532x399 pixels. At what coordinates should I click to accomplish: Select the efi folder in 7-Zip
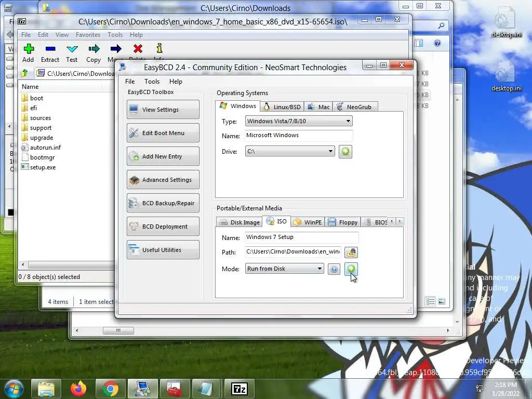coord(29,108)
